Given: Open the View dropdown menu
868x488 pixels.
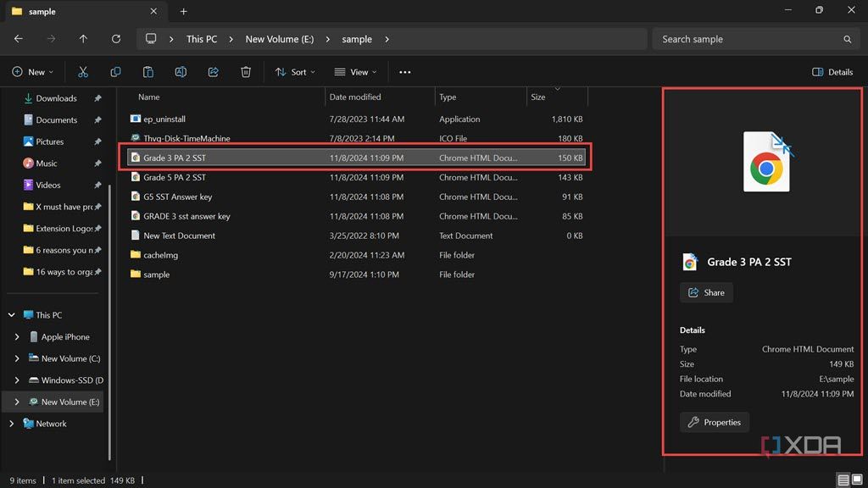Looking at the screenshot, I should pyautogui.click(x=355, y=72).
